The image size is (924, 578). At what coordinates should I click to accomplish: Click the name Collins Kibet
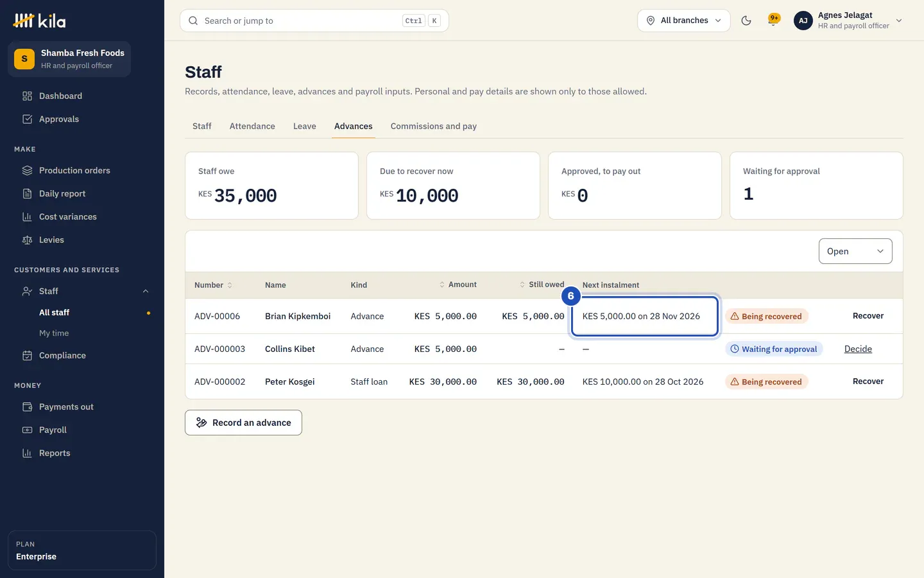pyautogui.click(x=290, y=349)
